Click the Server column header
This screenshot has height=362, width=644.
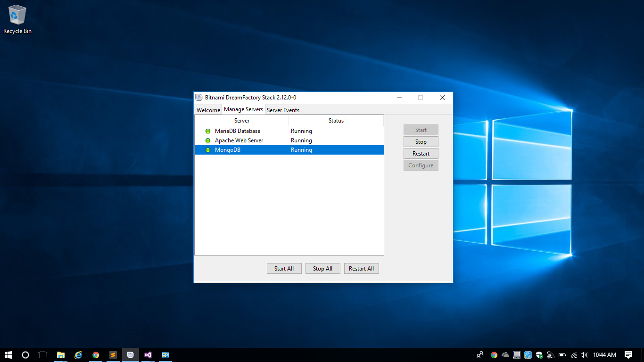(242, 121)
